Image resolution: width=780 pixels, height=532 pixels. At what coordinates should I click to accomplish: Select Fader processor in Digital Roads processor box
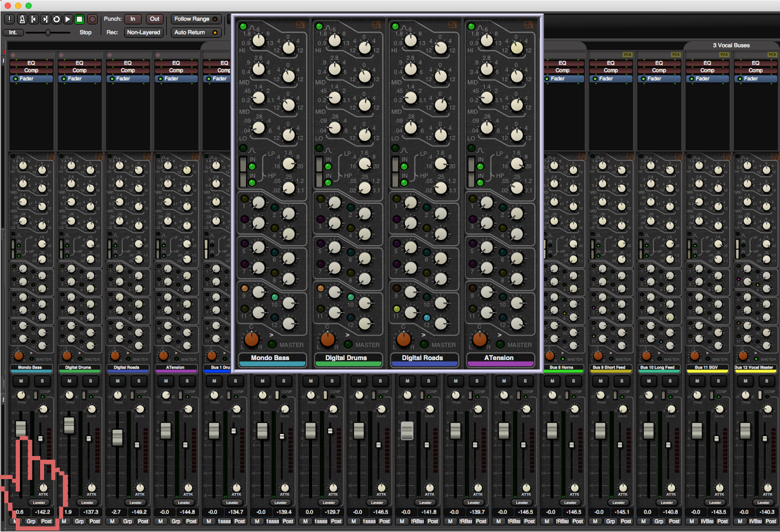(127, 79)
